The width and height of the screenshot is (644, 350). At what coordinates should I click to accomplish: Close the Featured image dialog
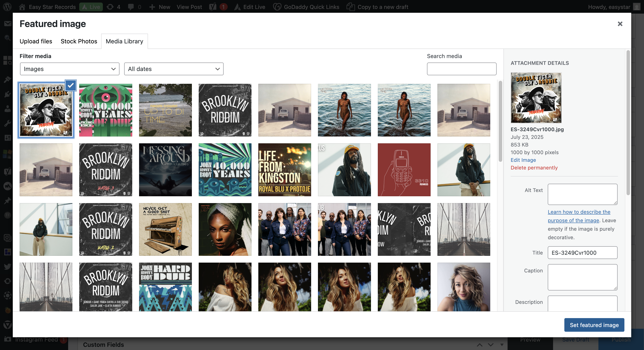620,24
